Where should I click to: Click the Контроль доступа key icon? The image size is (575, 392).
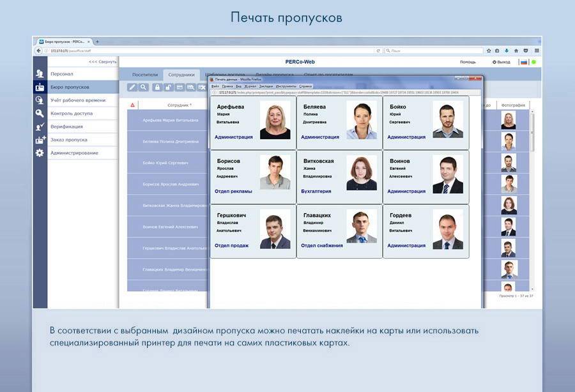point(40,114)
